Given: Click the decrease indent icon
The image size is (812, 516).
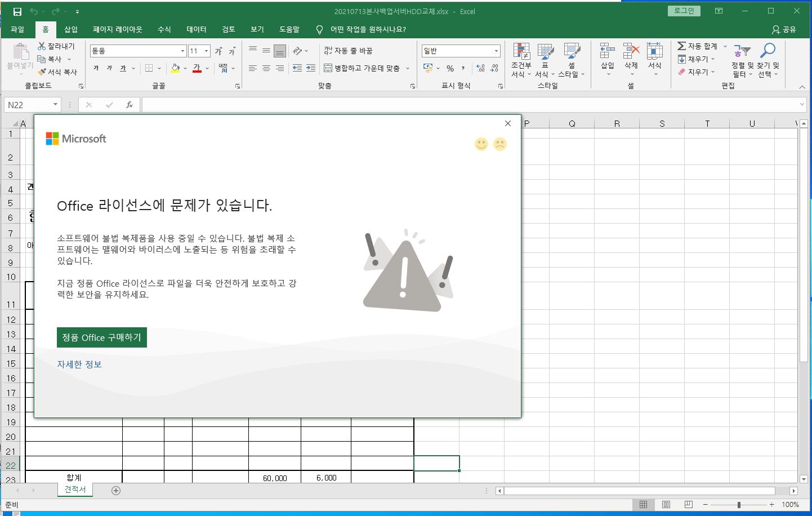Looking at the screenshot, I should click(x=297, y=68).
